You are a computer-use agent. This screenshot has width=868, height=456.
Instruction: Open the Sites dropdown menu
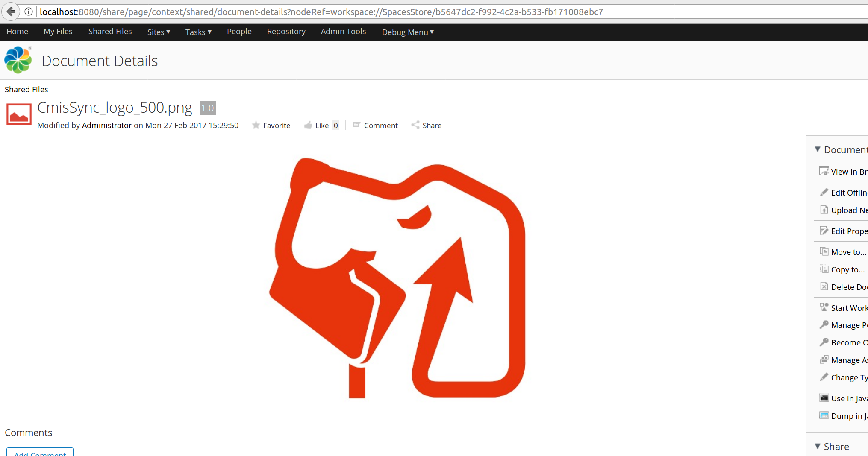[159, 32]
